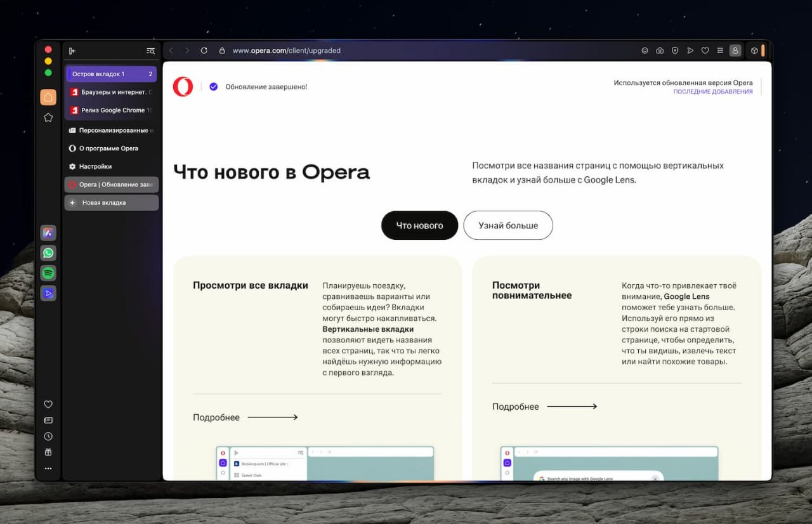
Task: Open the emoji smiley icon in the address bar
Action: [x=645, y=51]
